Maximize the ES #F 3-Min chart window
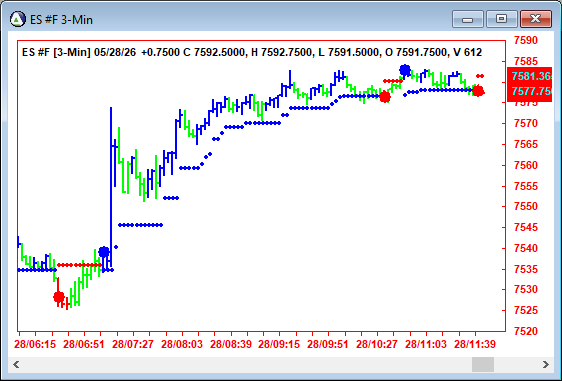562x381 pixels. (x=501, y=19)
